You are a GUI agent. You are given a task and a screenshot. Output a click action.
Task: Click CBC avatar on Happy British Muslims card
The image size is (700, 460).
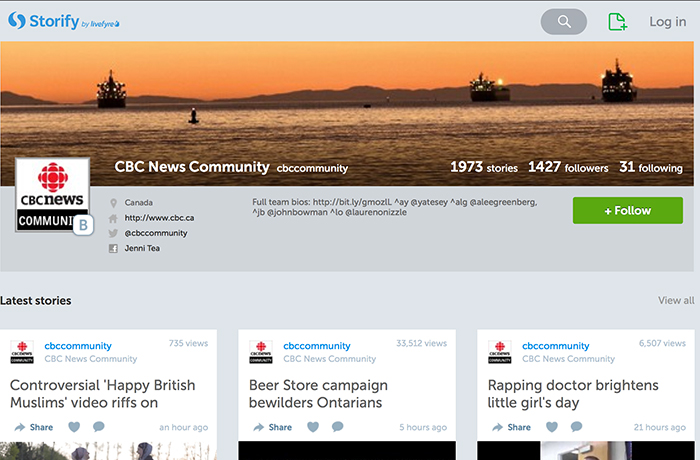[x=22, y=352]
